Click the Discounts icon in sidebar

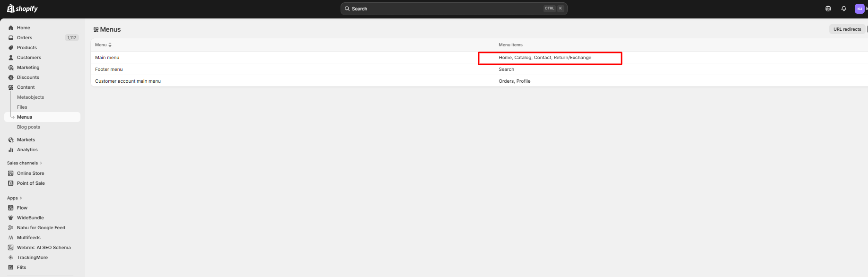pos(11,78)
